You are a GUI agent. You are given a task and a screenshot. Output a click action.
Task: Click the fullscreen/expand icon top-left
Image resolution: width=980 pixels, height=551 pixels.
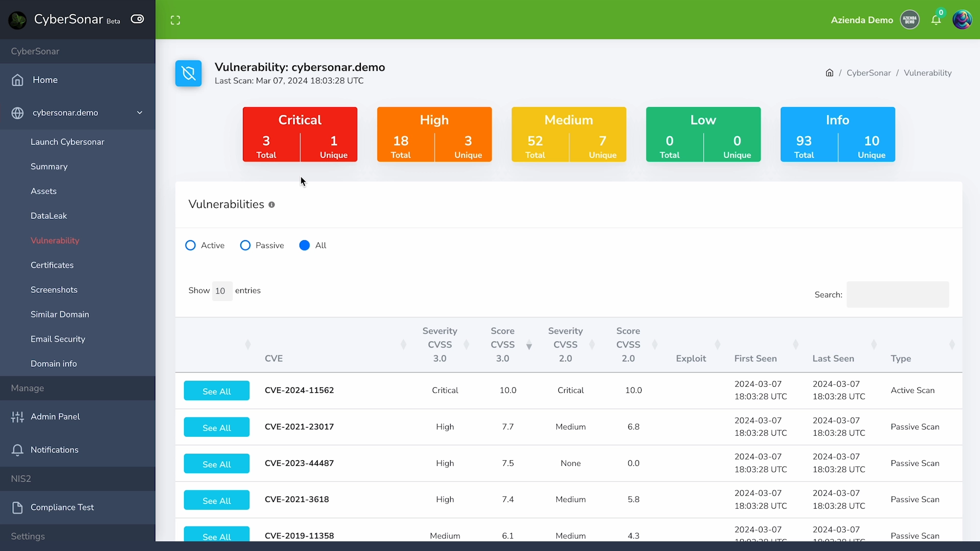176,19
